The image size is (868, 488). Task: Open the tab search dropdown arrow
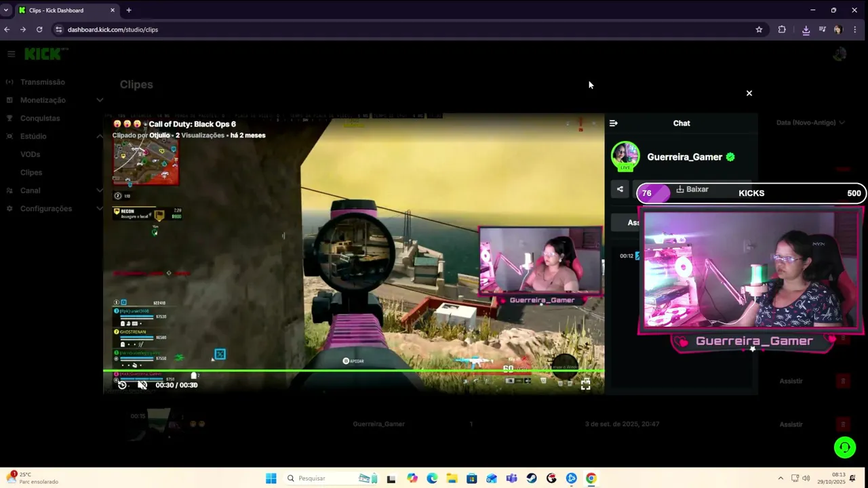(x=6, y=10)
